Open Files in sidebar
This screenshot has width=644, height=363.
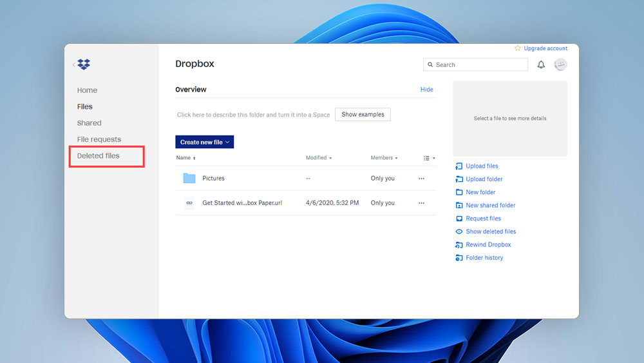coord(84,106)
